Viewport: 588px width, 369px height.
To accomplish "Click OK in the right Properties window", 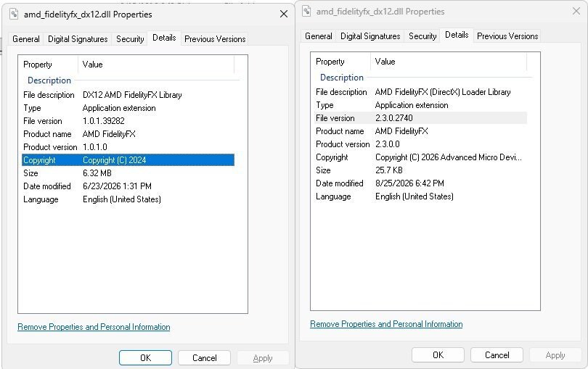I will pyautogui.click(x=438, y=355).
